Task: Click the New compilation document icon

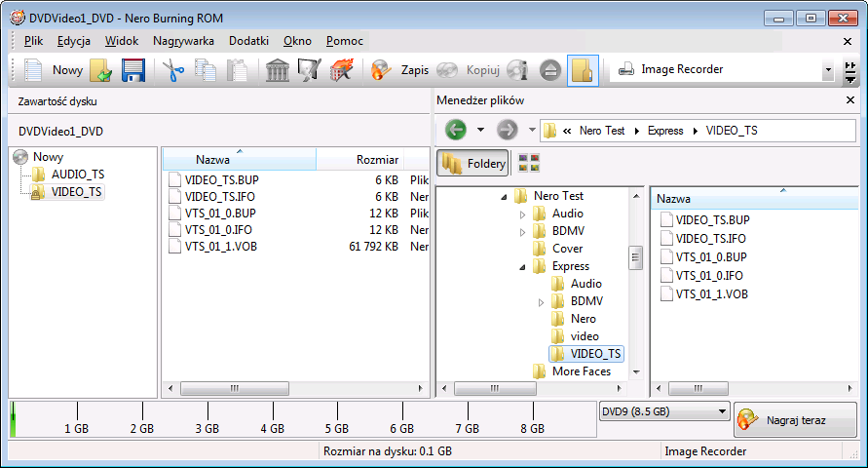Action: [33, 70]
